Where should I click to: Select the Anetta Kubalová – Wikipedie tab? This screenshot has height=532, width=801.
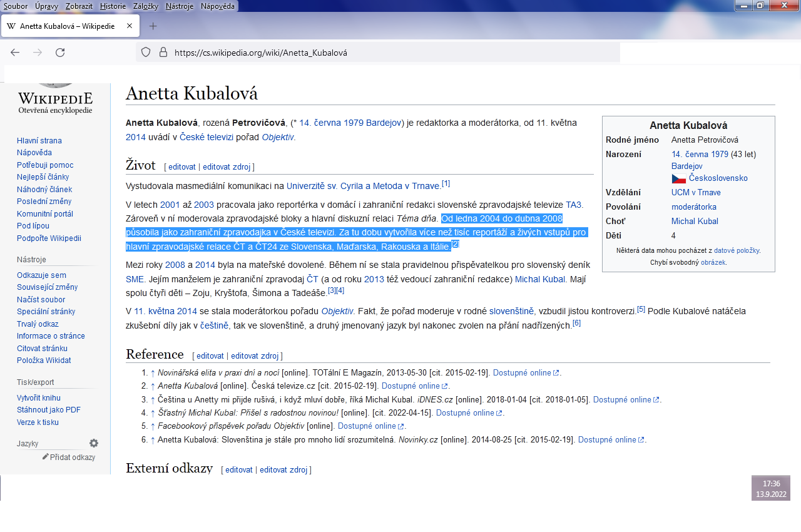coord(70,26)
